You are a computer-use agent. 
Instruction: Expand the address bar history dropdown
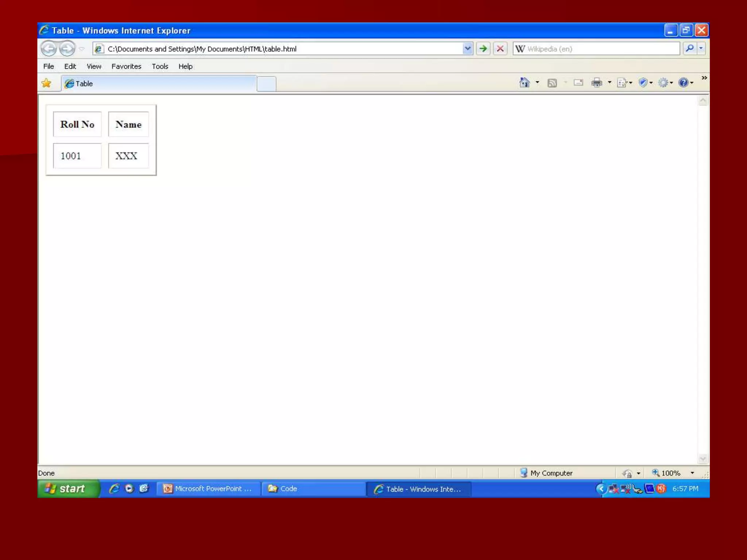click(468, 48)
